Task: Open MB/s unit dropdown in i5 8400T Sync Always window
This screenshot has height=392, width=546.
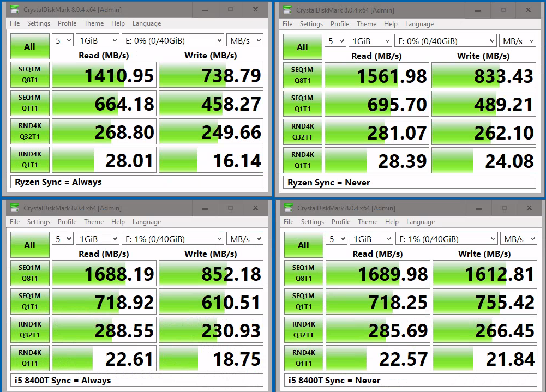Action: [245, 239]
